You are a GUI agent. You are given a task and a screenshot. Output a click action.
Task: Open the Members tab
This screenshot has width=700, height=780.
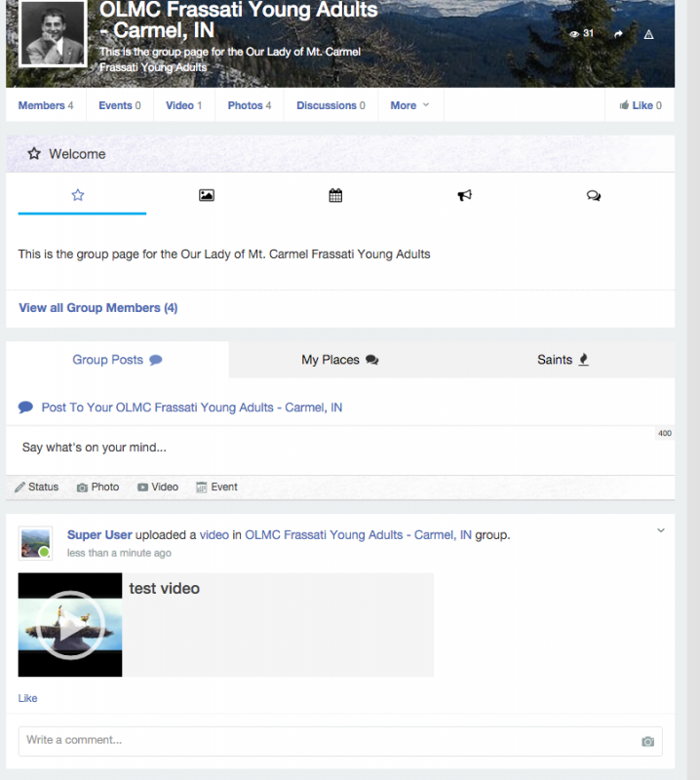[46, 105]
